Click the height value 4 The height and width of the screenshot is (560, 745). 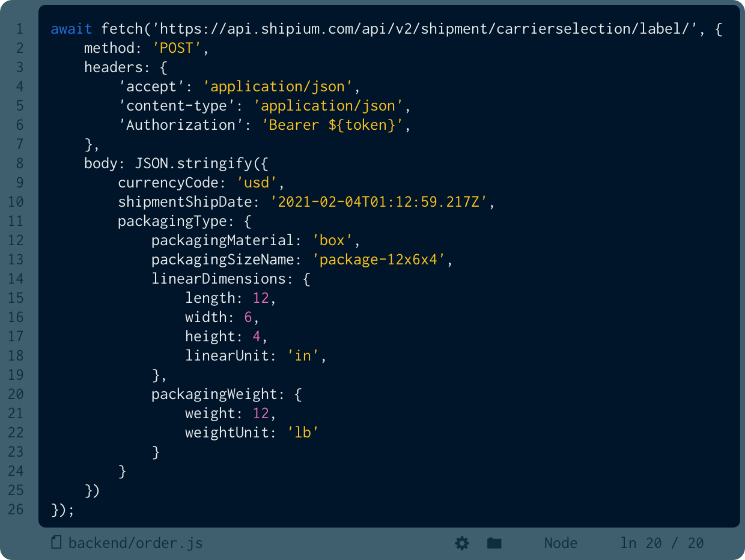257,336
